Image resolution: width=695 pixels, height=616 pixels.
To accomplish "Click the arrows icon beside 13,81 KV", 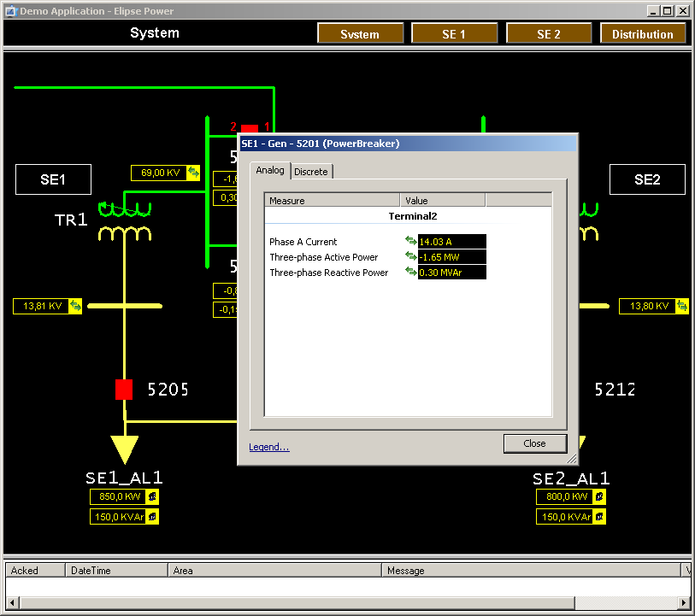I will pos(75,306).
